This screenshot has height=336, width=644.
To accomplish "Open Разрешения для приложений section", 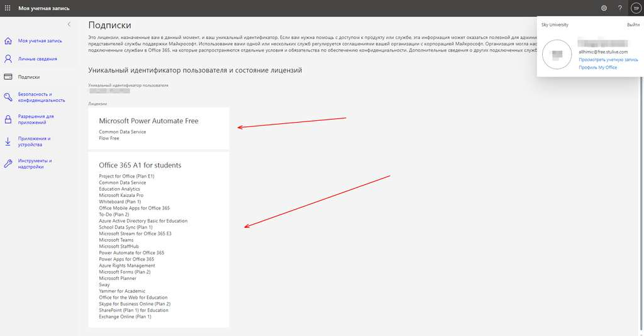I will tap(36, 119).
